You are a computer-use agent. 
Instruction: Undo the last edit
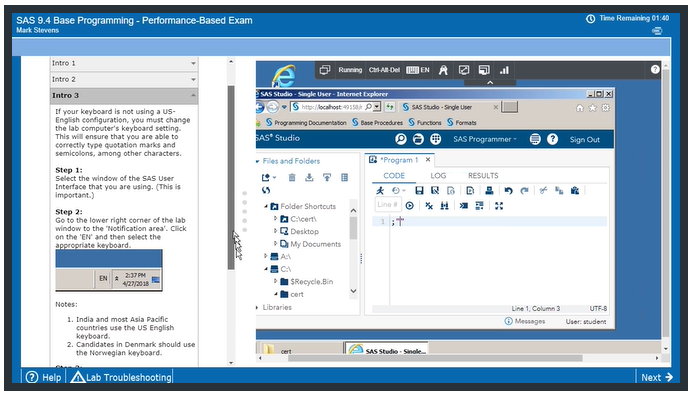[x=508, y=190]
